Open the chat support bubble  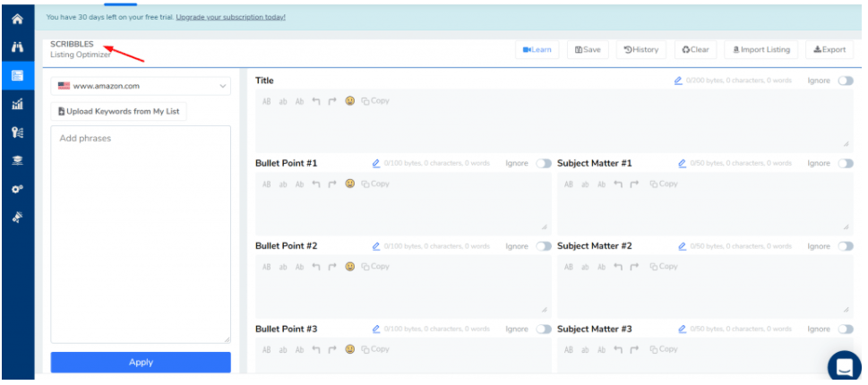(844, 367)
